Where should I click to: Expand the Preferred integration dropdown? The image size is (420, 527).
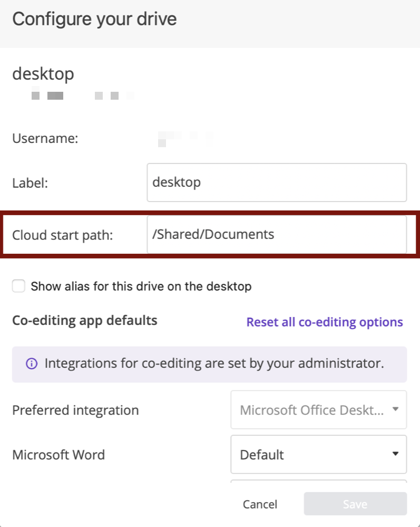pos(318,410)
